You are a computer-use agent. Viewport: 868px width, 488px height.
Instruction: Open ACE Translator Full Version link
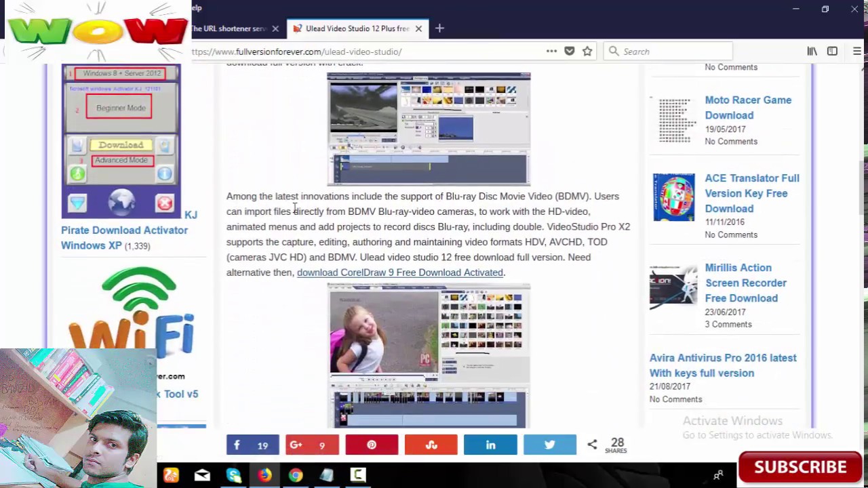752,193
